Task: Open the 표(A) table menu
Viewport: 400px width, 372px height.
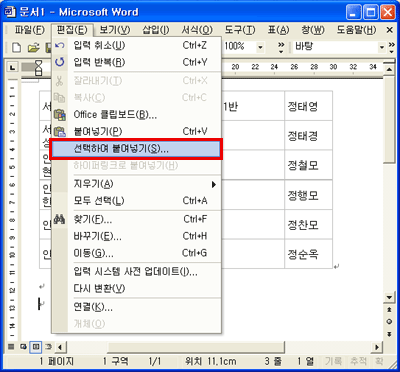Action: [x=278, y=30]
